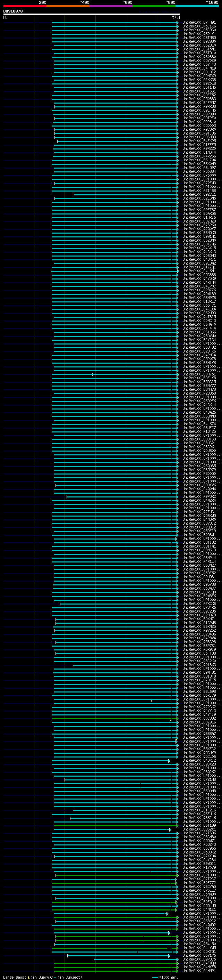
Task: Select hit UniRef100_A4RV66
Action: point(199,156)
